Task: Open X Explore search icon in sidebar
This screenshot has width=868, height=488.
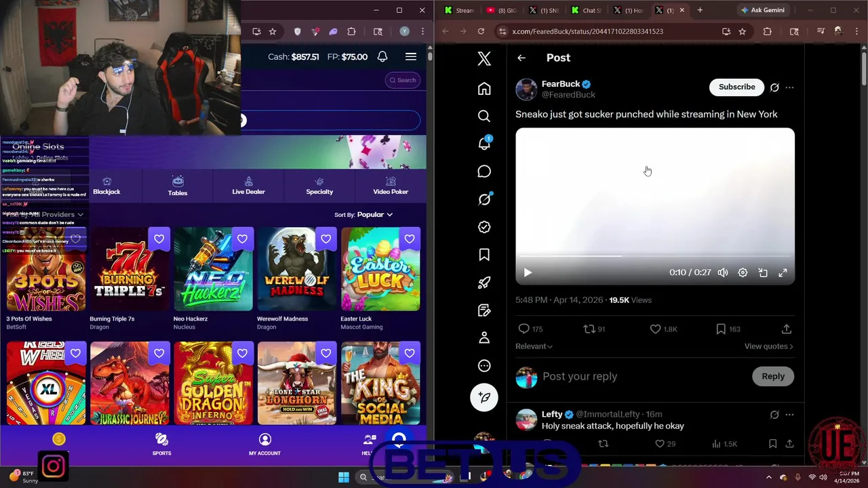Action: [x=484, y=117]
